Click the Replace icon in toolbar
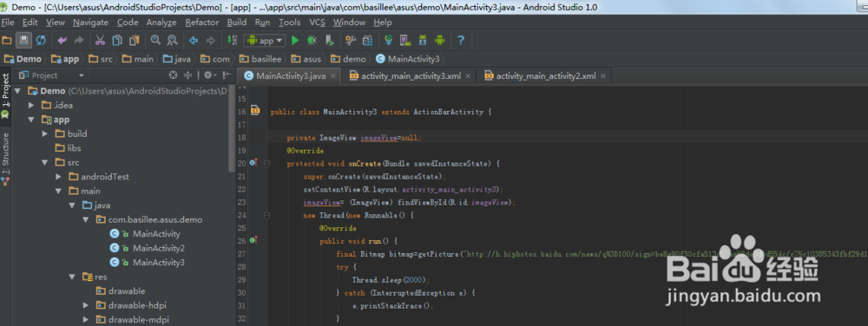The height and width of the screenshot is (326, 868). pos(172,41)
